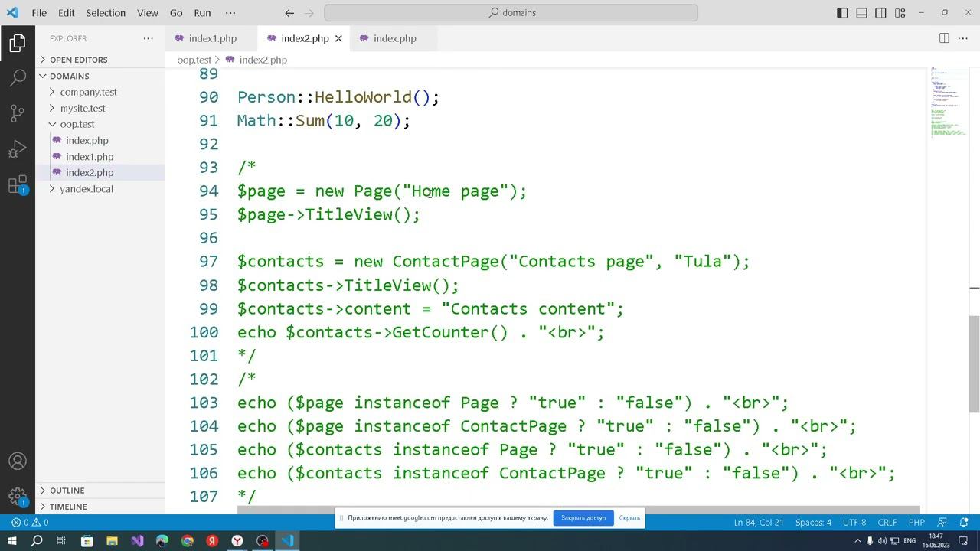Split the editor right
This screenshot has height=551, width=980.
[x=944, y=38]
